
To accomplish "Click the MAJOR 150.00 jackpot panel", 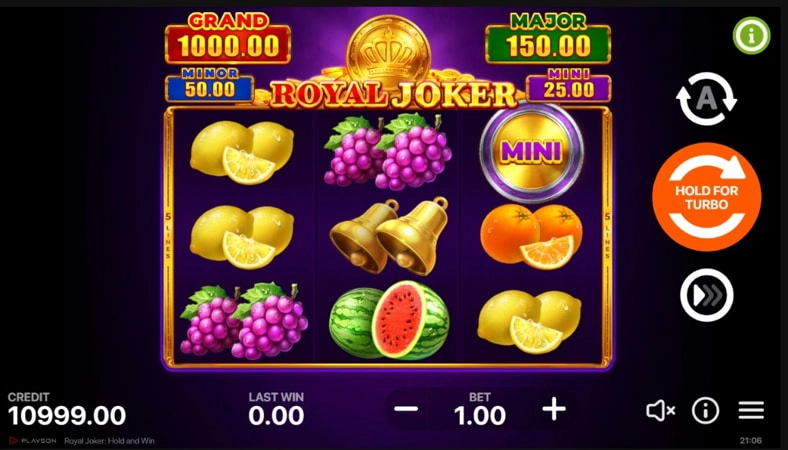I will coord(548,38).
